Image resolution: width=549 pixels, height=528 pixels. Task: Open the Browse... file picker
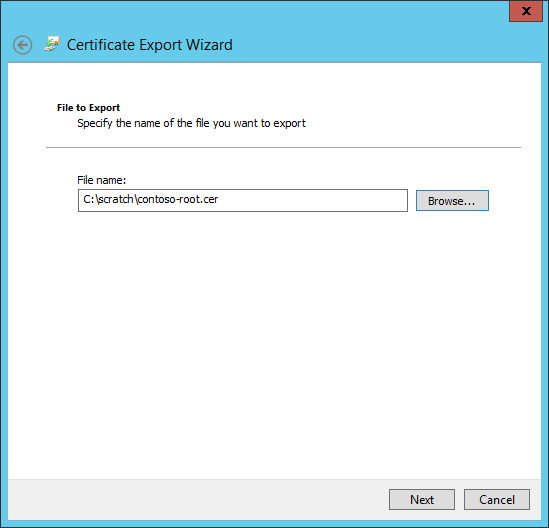pos(452,201)
